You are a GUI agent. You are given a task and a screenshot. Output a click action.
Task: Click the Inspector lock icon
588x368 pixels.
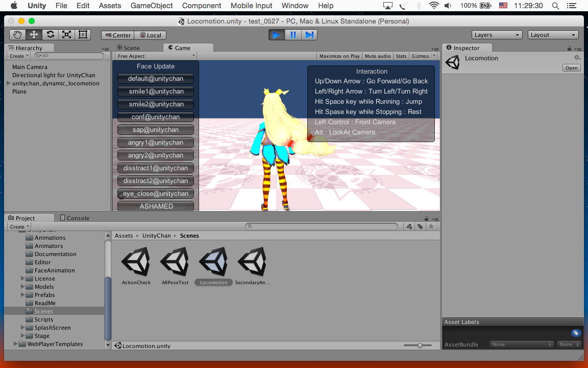569,48
